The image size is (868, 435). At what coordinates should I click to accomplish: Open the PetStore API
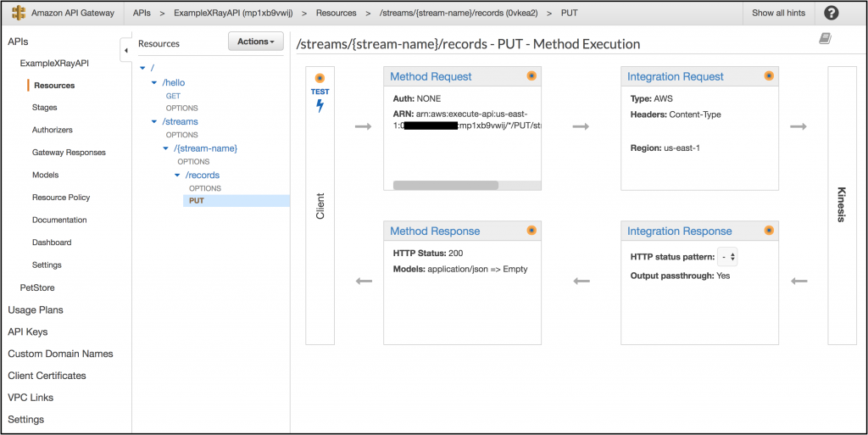pos(37,287)
